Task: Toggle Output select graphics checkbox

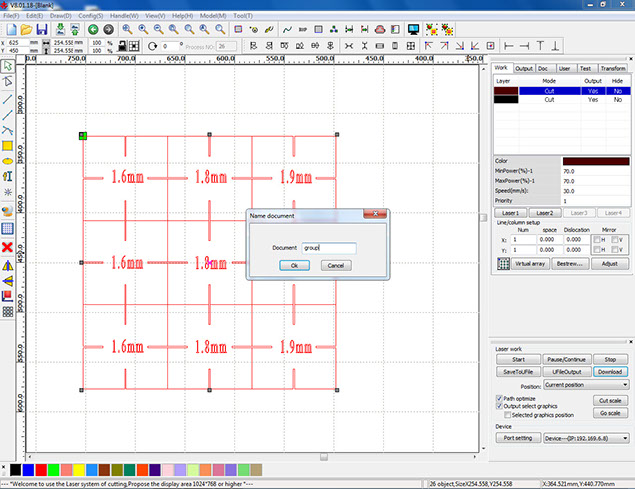Action: point(499,406)
